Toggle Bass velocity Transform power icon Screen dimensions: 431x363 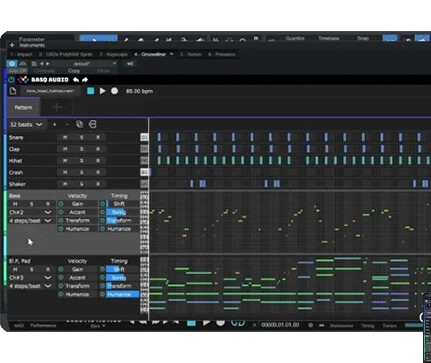point(61,220)
